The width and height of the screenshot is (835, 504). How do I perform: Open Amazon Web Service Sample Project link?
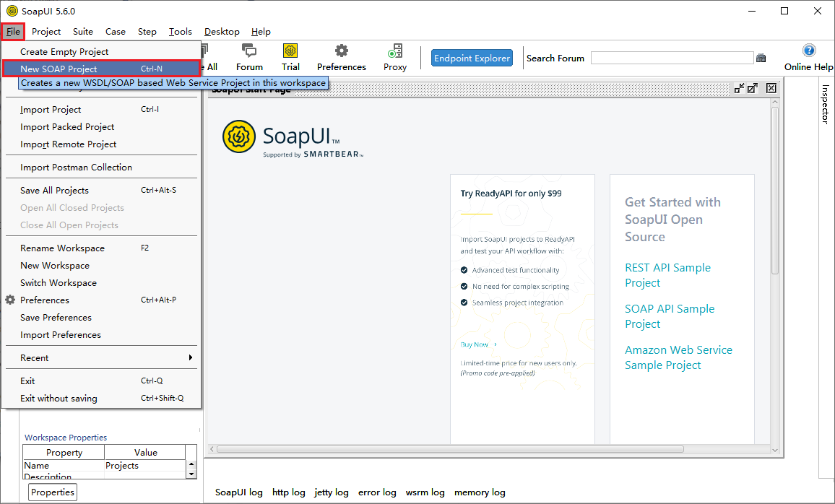coord(678,357)
